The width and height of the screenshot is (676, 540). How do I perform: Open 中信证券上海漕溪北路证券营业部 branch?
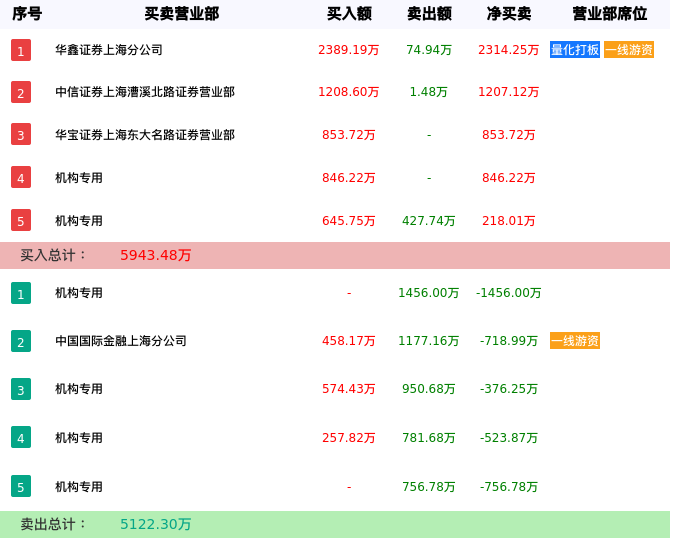pos(145,92)
